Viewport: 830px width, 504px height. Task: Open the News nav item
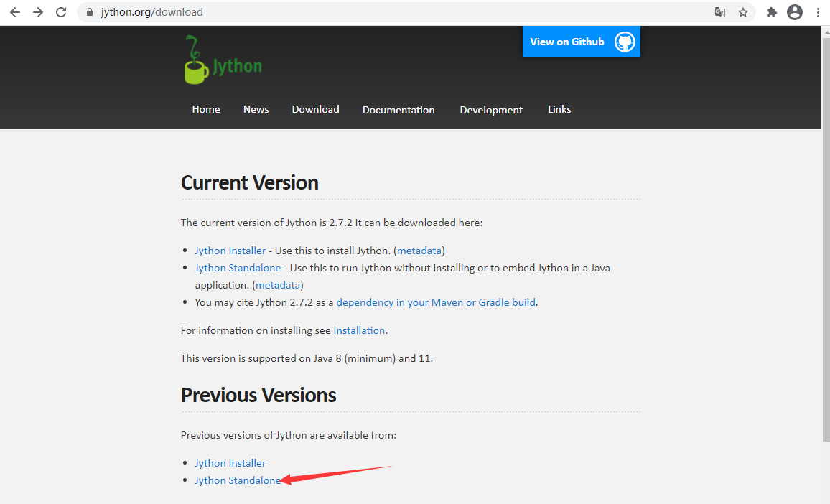[256, 109]
